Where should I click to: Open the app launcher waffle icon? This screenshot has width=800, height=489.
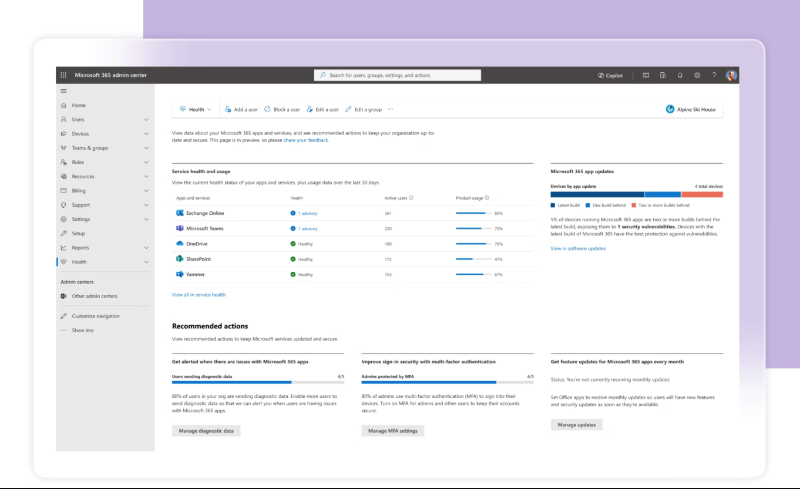coord(63,75)
